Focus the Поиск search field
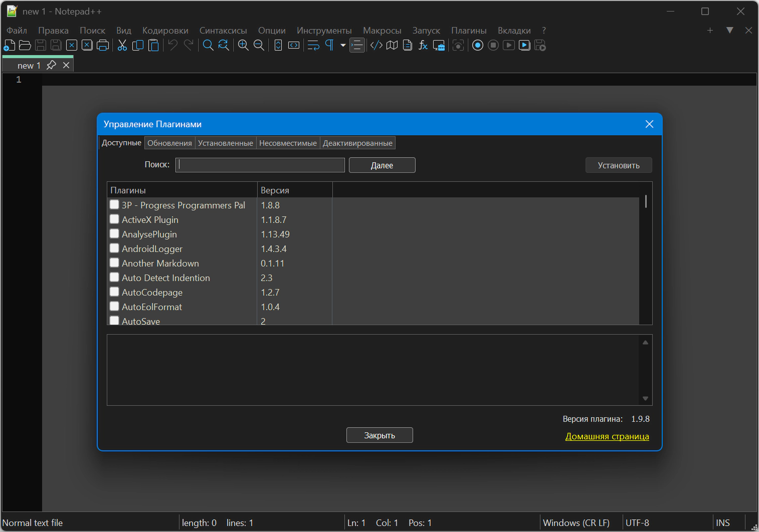 [x=260, y=165]
